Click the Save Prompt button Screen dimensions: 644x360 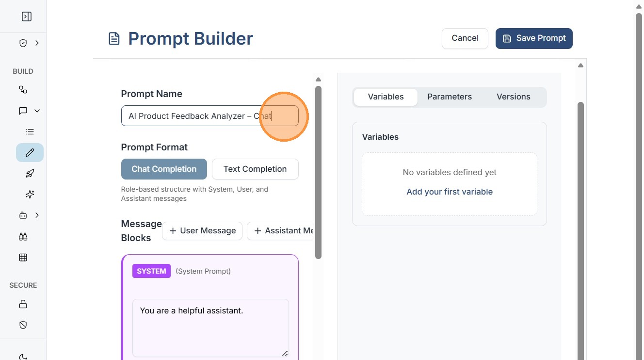(534, 38)
